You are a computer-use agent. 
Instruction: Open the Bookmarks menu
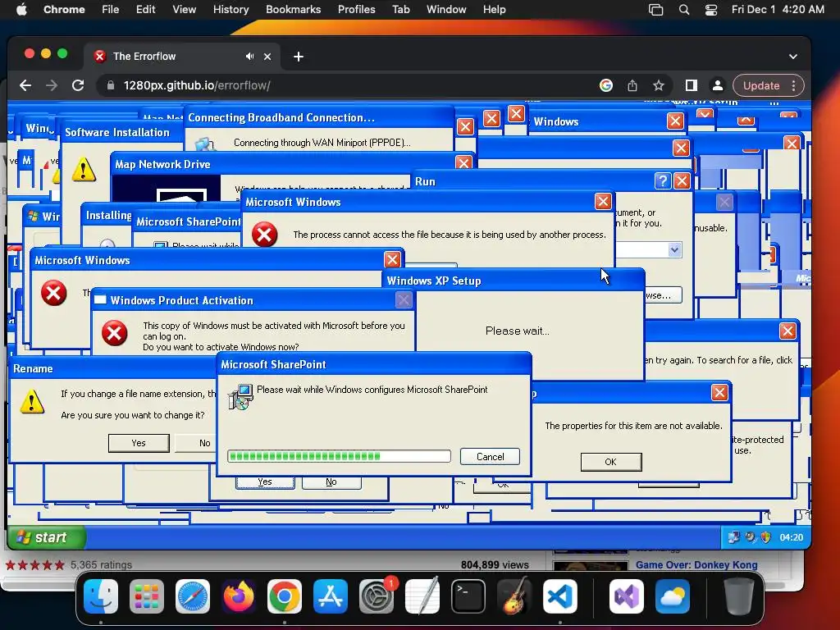tap(293, 10)
